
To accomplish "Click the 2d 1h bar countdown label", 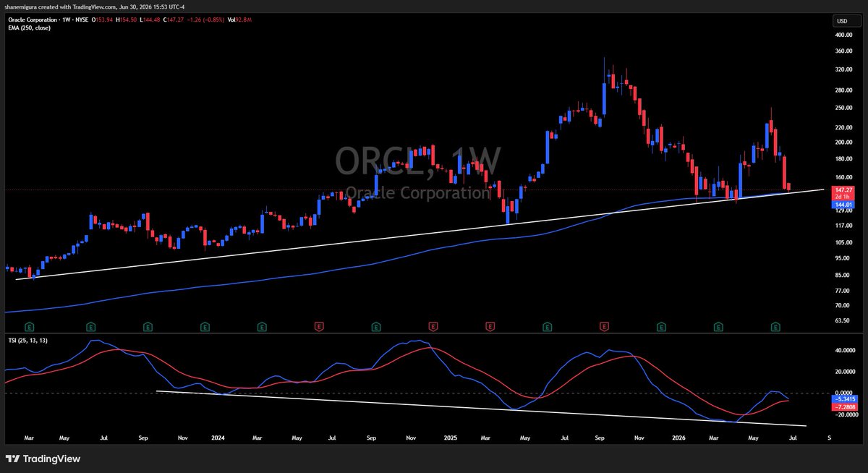I will pos(843,197).
